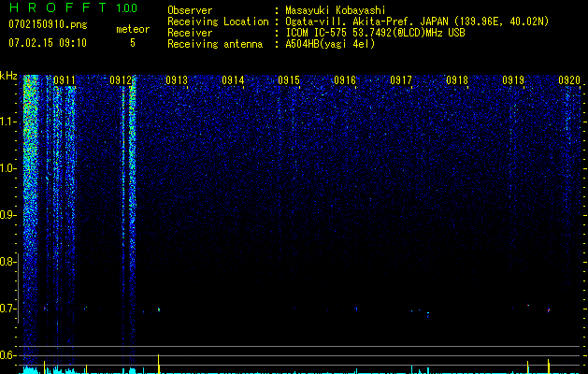The image size is (588, 374).
Task: Click the 0920 time marker
Action: tap(569, 80)
